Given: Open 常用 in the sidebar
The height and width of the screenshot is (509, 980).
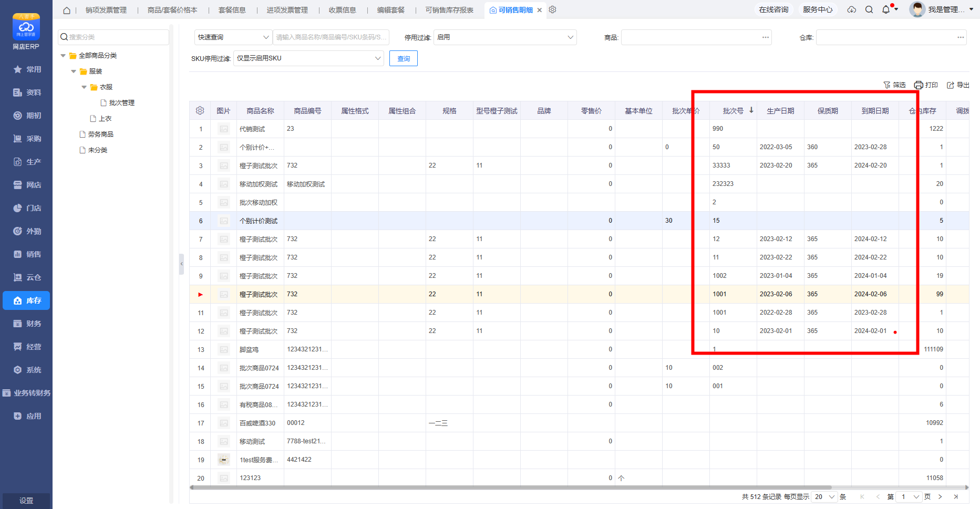Looking at the screenshot, I should (26, 69).
